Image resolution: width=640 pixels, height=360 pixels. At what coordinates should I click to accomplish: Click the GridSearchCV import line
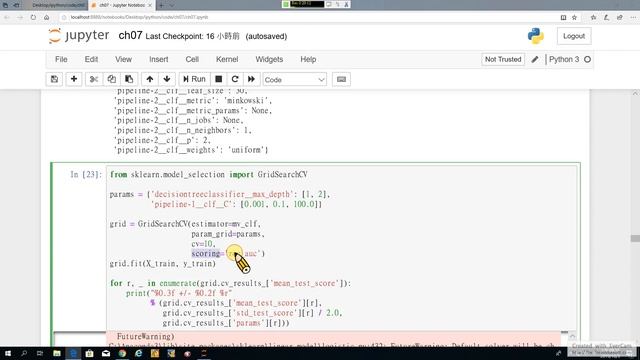pos(209,175)
